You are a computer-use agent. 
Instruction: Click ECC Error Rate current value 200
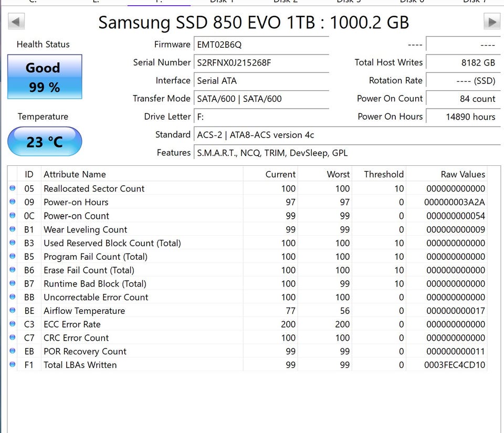point(288,324)
